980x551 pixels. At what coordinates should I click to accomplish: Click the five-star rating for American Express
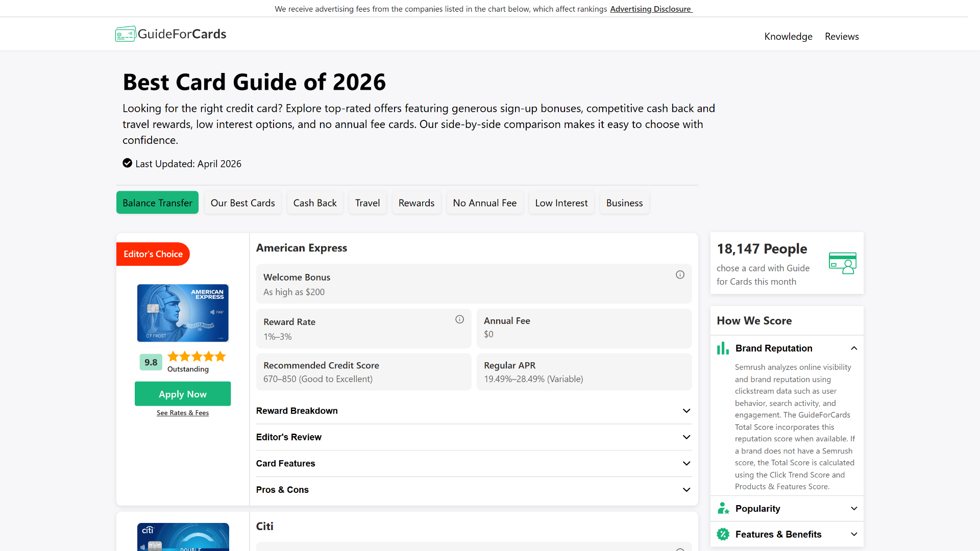point(197,357)
